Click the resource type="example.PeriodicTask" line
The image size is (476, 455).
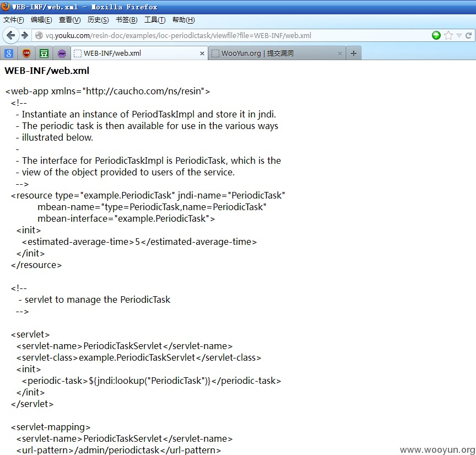148,195
